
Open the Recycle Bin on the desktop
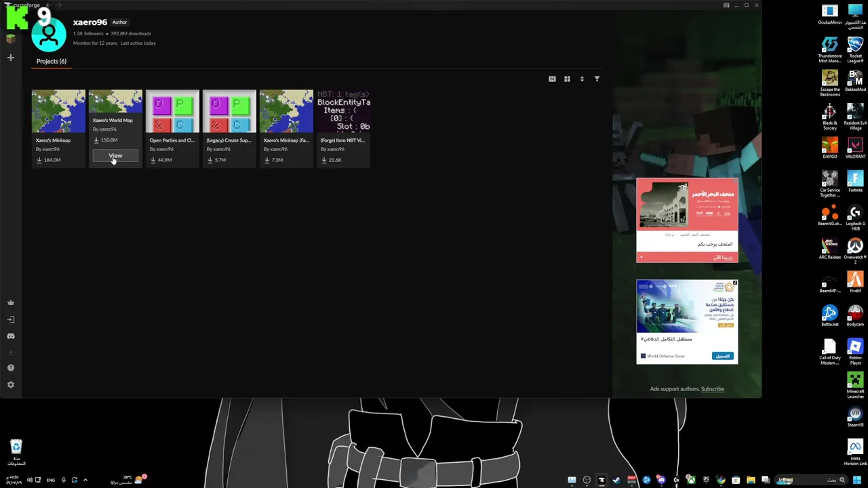click(16, 453)
